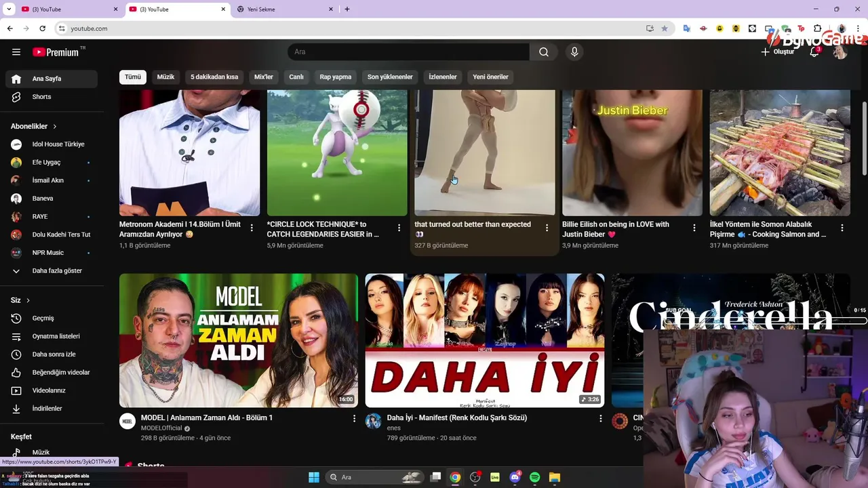The width and height of the screenshot is (868, 488).
Task: Play the Justin Bieber short thumbnail
Action: coord(632,152)
